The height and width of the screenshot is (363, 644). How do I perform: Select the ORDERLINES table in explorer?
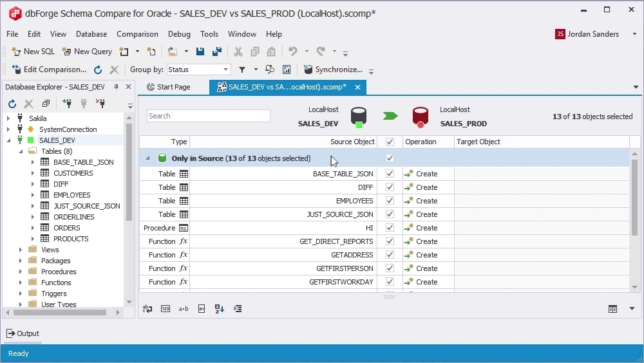tap(74, 217)
